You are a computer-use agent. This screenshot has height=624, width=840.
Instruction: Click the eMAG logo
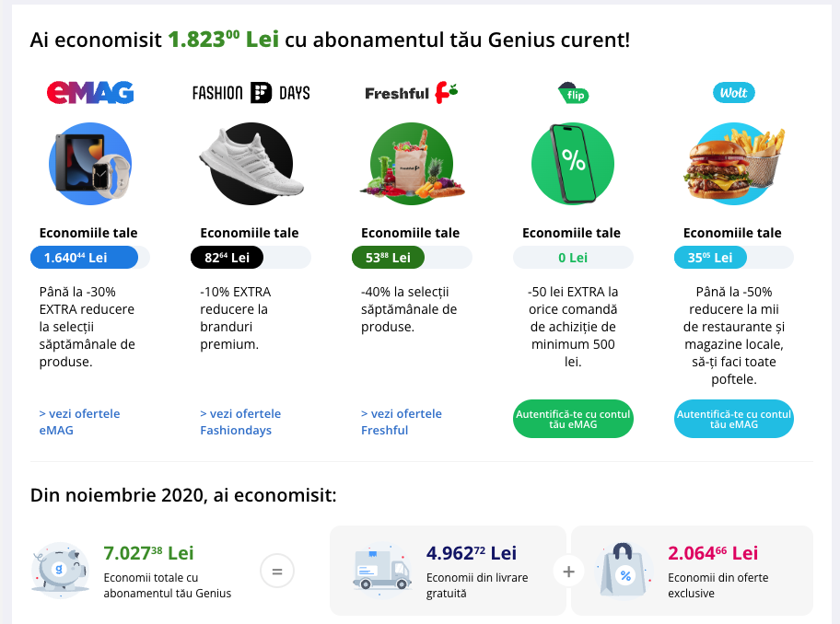click(x=90, y=92)
